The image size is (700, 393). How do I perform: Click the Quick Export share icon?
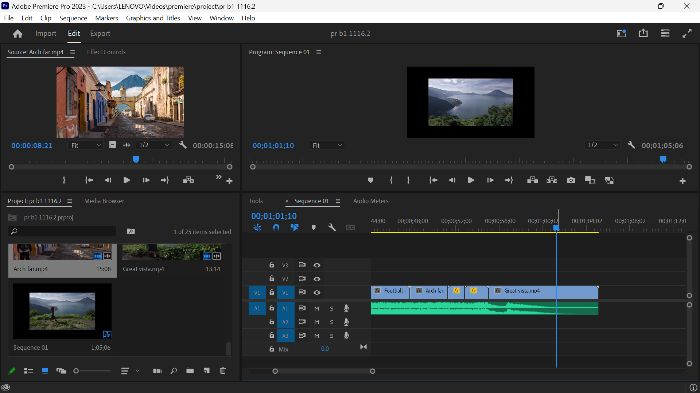643,33
